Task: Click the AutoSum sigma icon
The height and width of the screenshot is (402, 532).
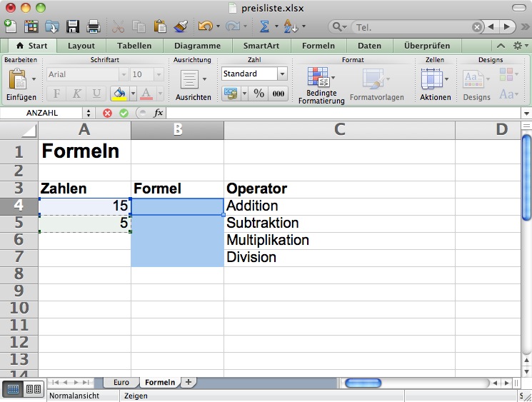Action: click(x=264, y=26)
